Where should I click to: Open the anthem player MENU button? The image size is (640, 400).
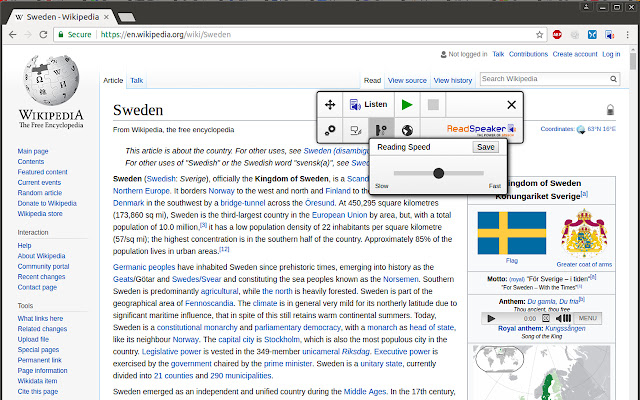[587, 318]
